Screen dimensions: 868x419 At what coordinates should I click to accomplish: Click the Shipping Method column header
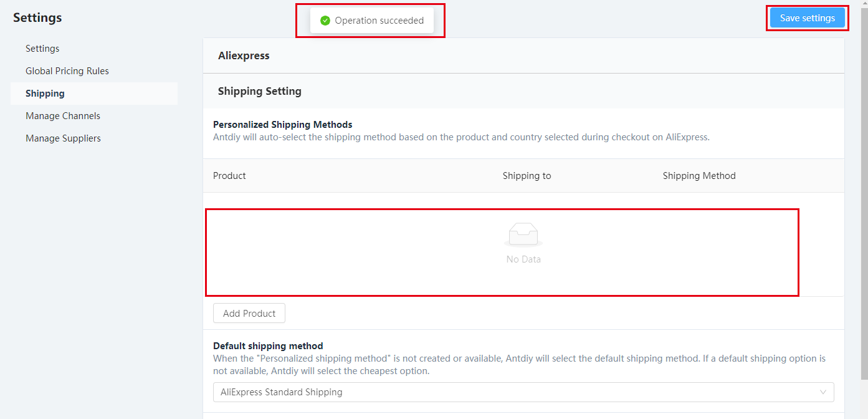pos(699,176)
